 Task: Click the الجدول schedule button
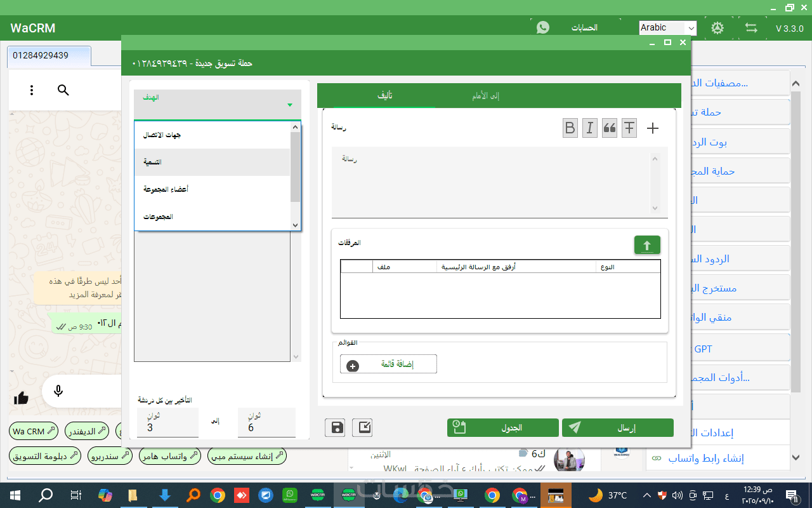(x=503, y=428)
